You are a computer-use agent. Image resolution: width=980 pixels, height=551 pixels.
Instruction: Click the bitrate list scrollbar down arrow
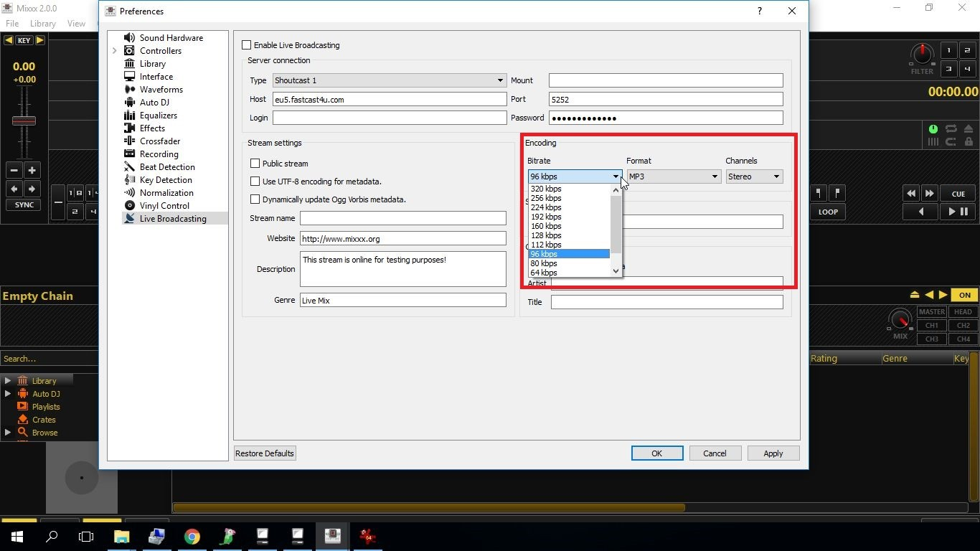616,271
